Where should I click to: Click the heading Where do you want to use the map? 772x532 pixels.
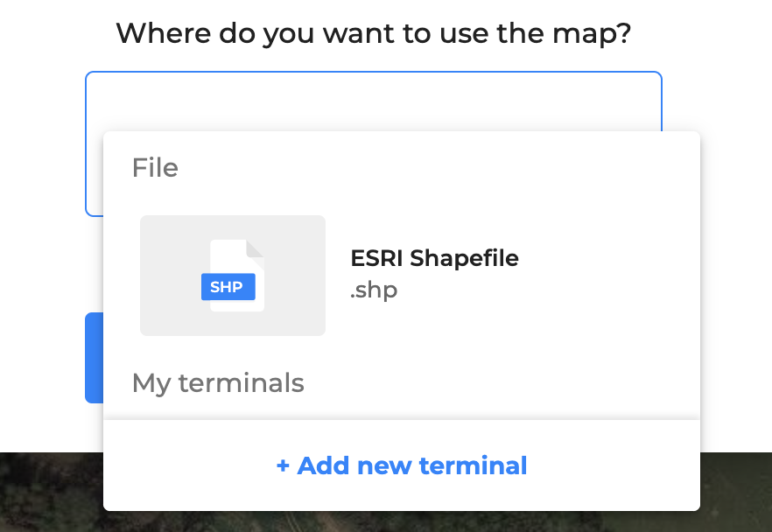[374, 33]
